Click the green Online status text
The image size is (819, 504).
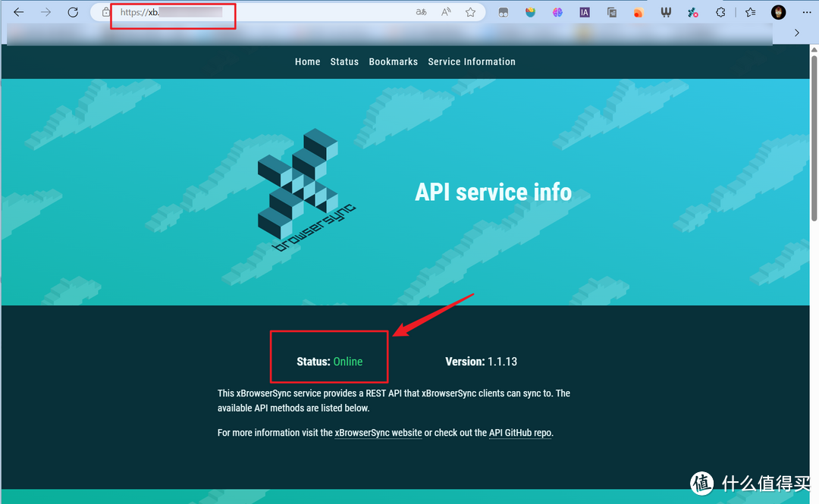348,362
